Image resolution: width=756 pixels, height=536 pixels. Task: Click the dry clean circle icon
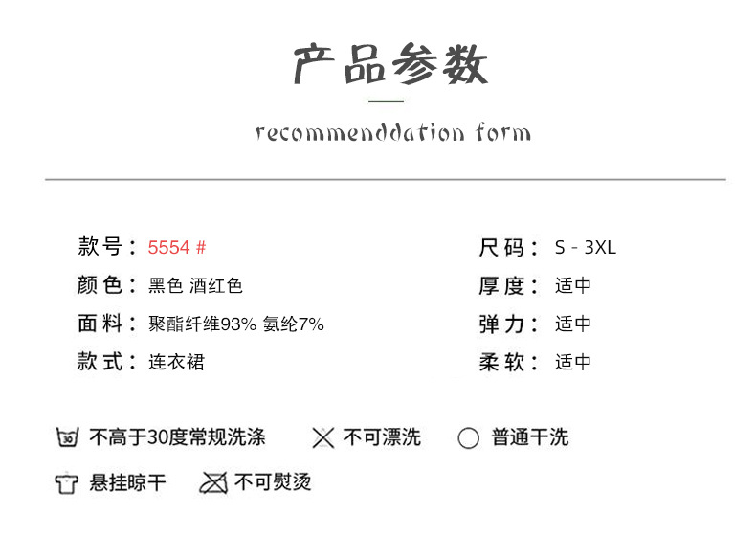tap(468, 438)
